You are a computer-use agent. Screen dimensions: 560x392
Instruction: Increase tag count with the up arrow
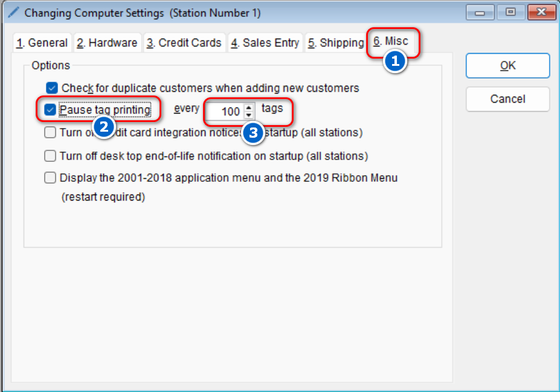click(248, 108)
